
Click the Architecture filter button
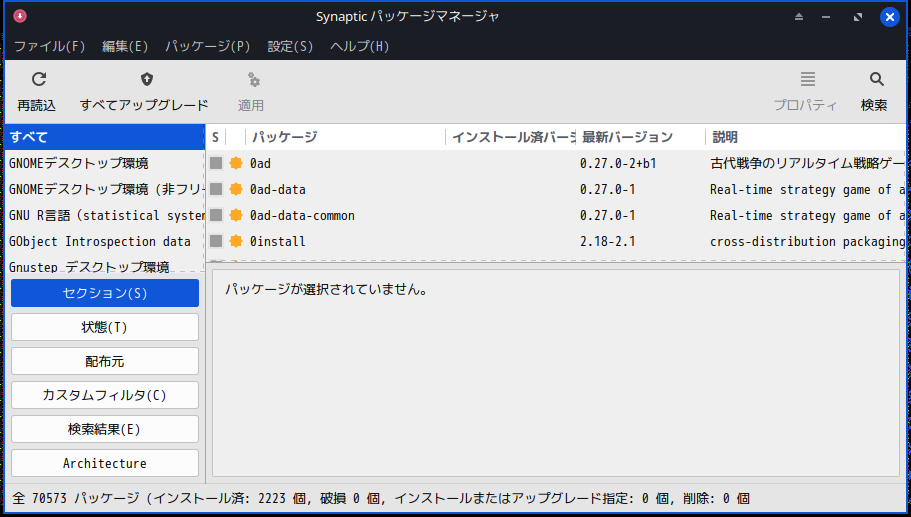coord(105,463)
